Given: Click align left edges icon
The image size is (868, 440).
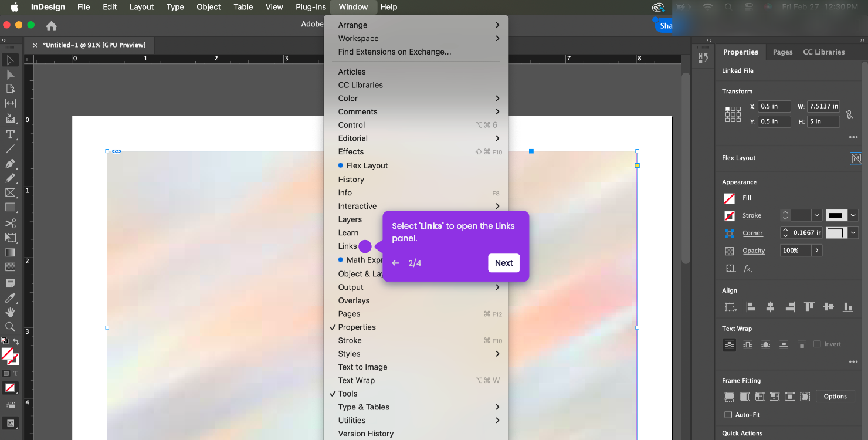Looking at the screenshot, I should (750, 307).
